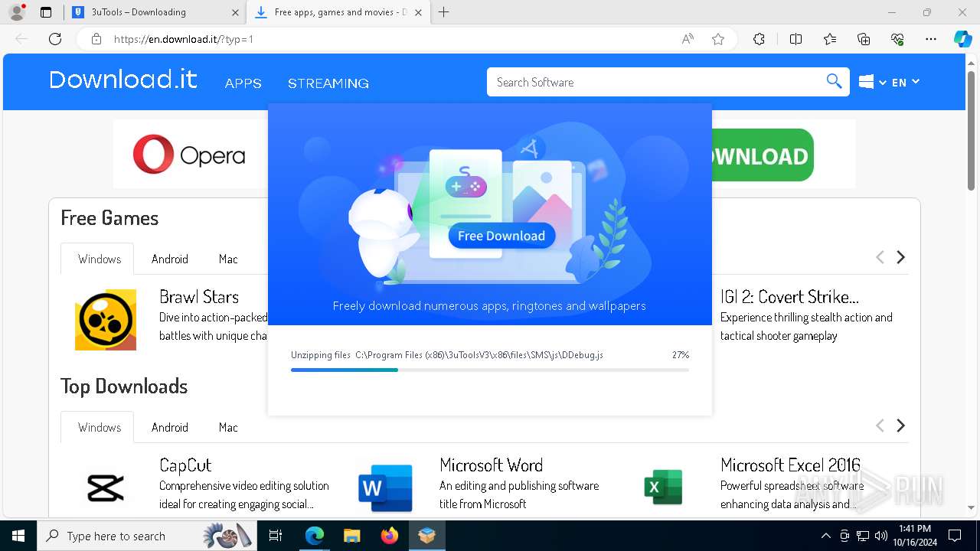The image size is (980, 551).
Task: Open the 3uTools installer taskbar icon
Action: coord(427,536)
